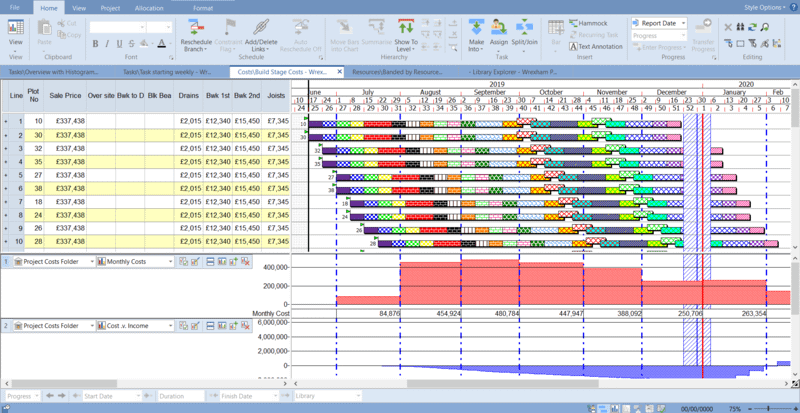Expand the Cost .v. Income dropdown
This screenshot has width=800, height=413.
170,326
